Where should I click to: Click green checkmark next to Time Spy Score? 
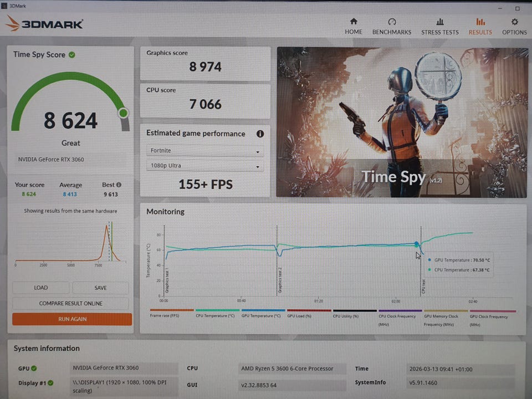coord(72,54)
